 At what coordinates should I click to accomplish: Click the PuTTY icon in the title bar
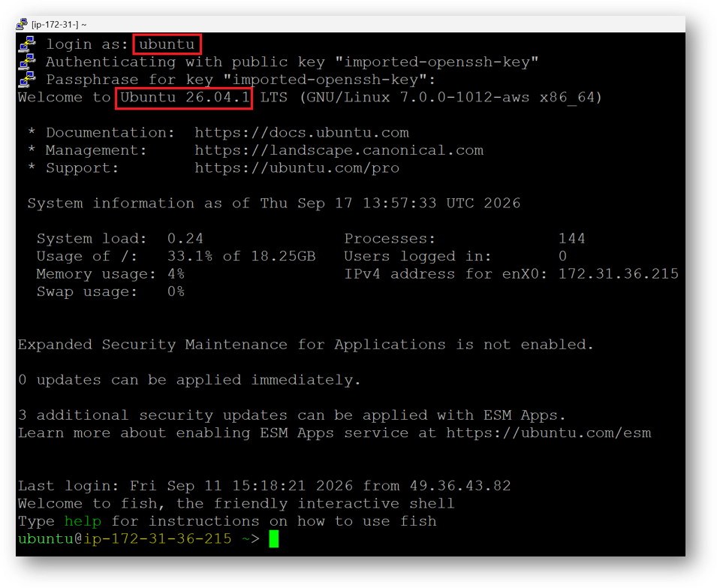pyautogui.click(x=22, y=24)
